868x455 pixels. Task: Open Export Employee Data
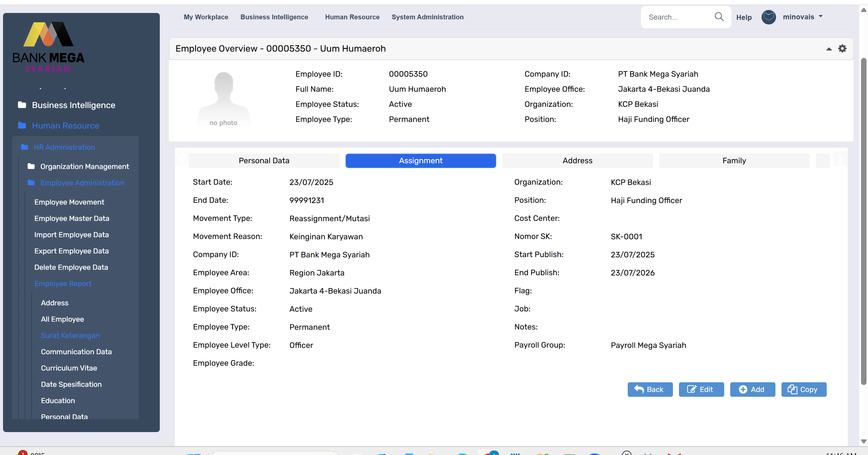[71, 251]
